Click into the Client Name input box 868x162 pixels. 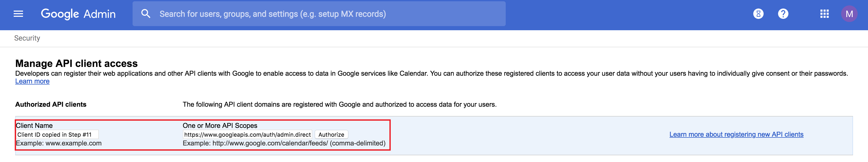coord(57,134)
